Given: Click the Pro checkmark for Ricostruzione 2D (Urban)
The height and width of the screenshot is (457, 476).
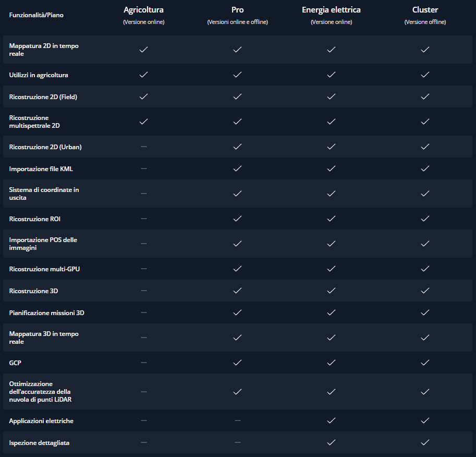Looking at the screenshot, I should point(237,147).
